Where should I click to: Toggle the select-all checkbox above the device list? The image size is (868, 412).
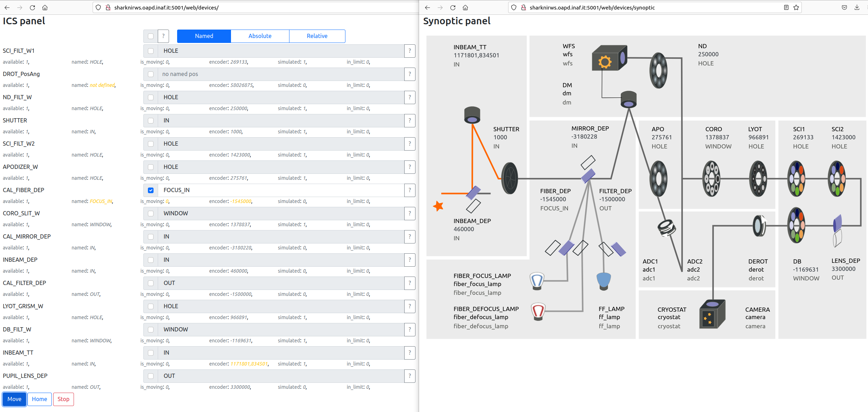point(151,36)
